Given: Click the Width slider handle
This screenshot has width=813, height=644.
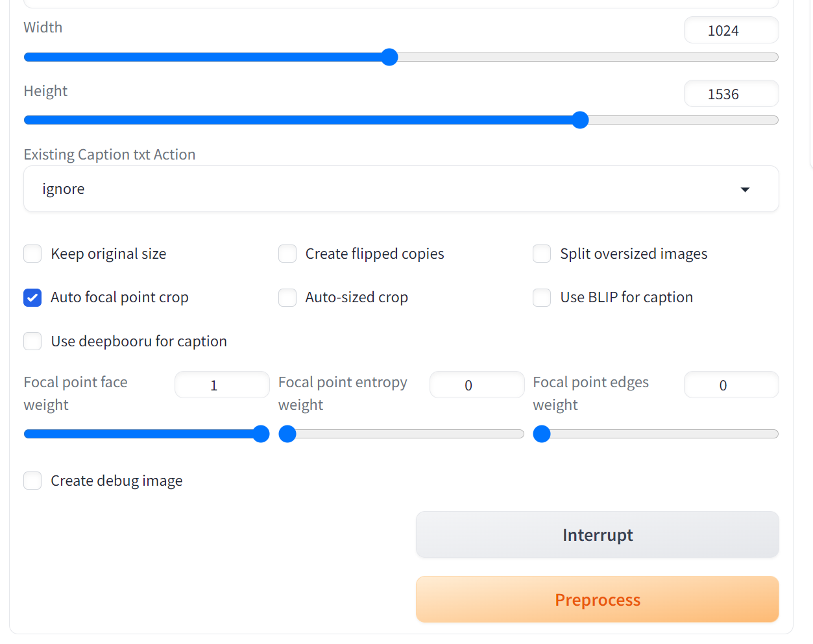Looking at the screenshot, I should tap(389, 57).
